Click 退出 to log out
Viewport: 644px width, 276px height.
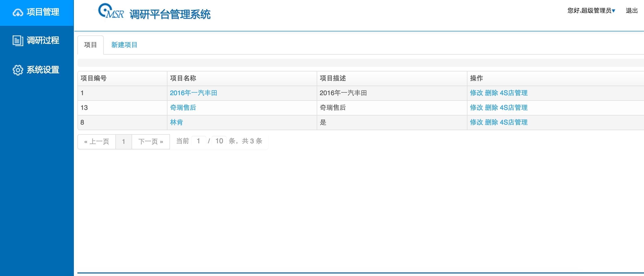[632, 11]
